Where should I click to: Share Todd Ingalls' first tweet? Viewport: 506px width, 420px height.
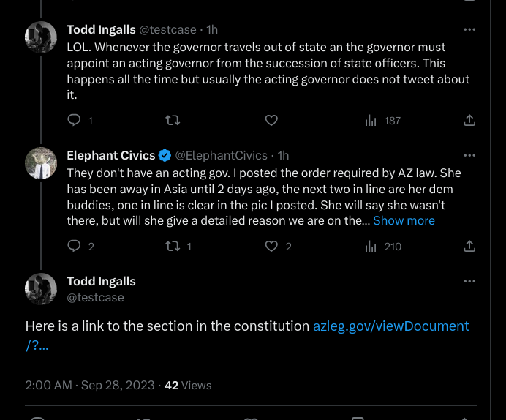(469, 121)
